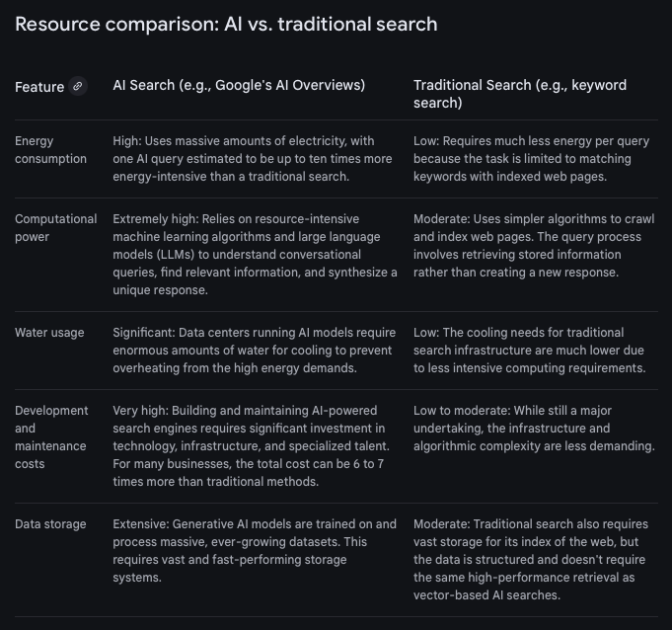Select the 'AI Search (e.g., Google's AI Overviews)' column header

[239, 86]
